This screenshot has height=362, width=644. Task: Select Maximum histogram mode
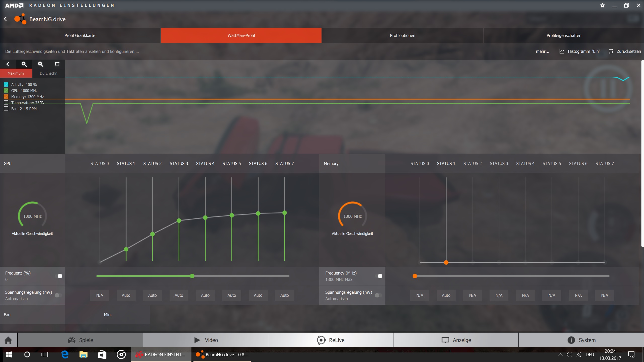coord(16,73)
